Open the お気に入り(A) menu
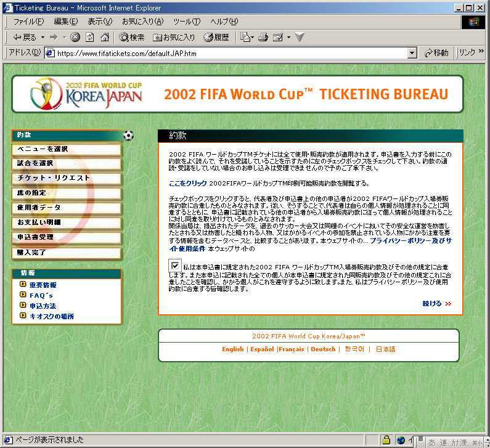The width and height of the screenshot is (490, 448). [x=142, y=22]
